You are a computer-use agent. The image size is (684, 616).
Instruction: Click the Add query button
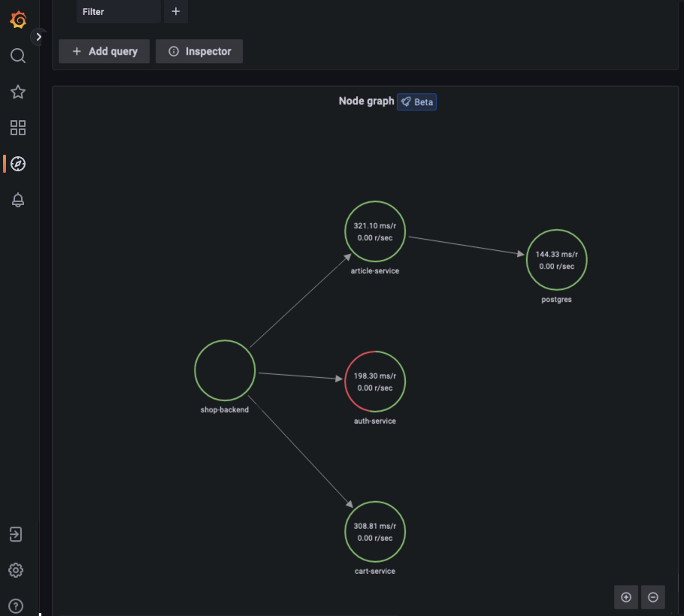(x=104, y=51)
